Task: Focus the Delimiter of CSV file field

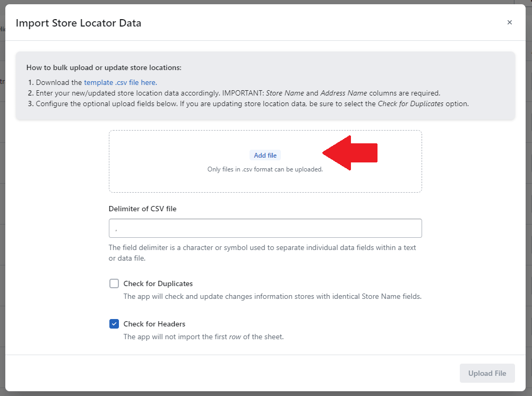Action: click(265, 228)
